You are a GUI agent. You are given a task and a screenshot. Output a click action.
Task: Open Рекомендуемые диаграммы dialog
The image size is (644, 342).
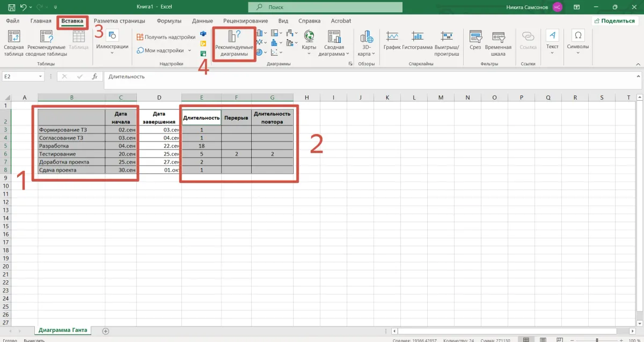click(234, 44)
